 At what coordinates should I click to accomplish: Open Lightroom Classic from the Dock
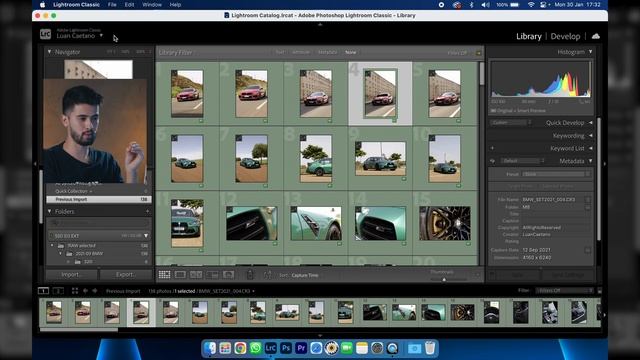pos(271,348)
